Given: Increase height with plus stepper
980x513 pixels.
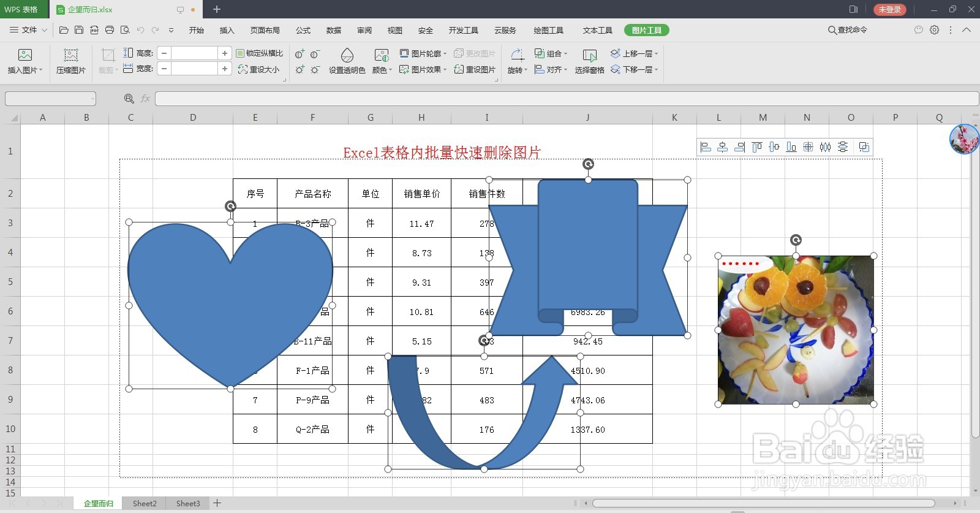Looking at the screenshot, I should coord(225,53).
